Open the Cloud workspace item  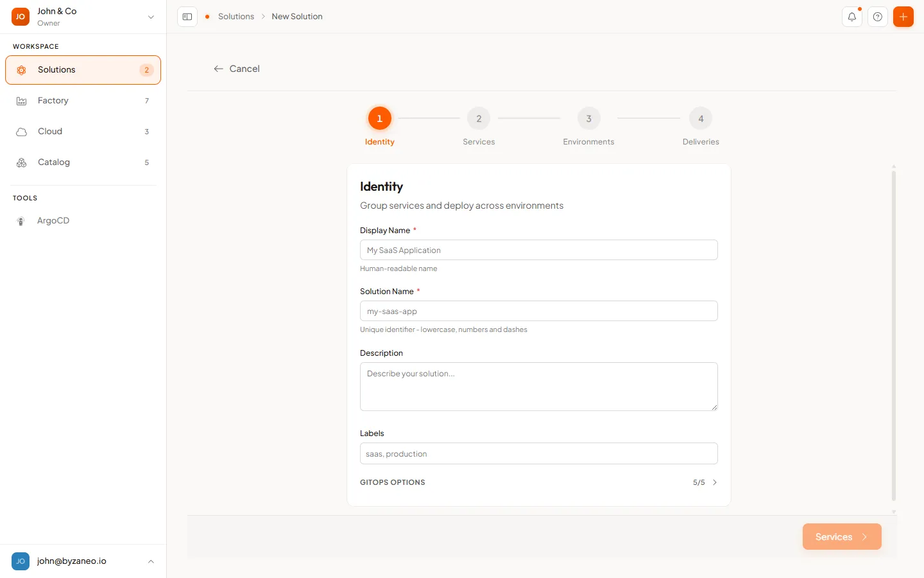click(83, 132)
